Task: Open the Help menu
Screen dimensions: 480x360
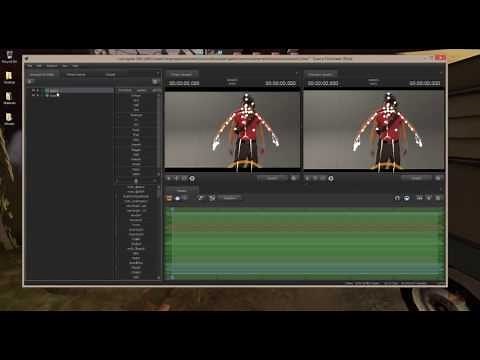Action: pyautogui.click(x=75, y=66)
